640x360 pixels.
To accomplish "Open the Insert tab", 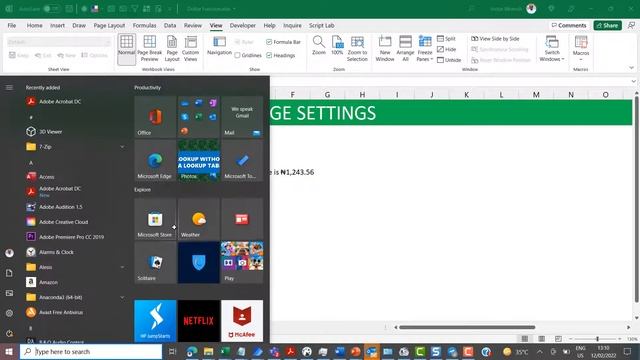I will point(57,25).
